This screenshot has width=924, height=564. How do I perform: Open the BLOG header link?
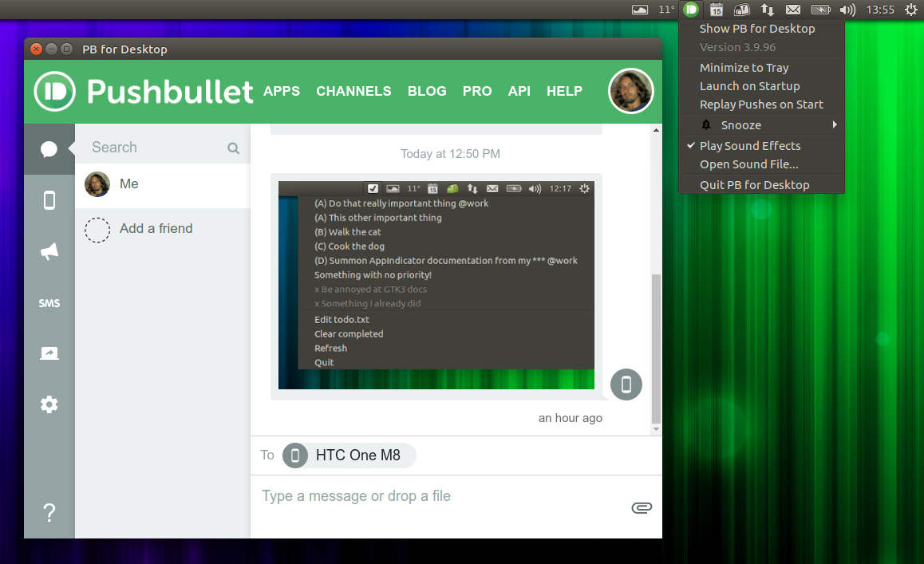point(427,92)
